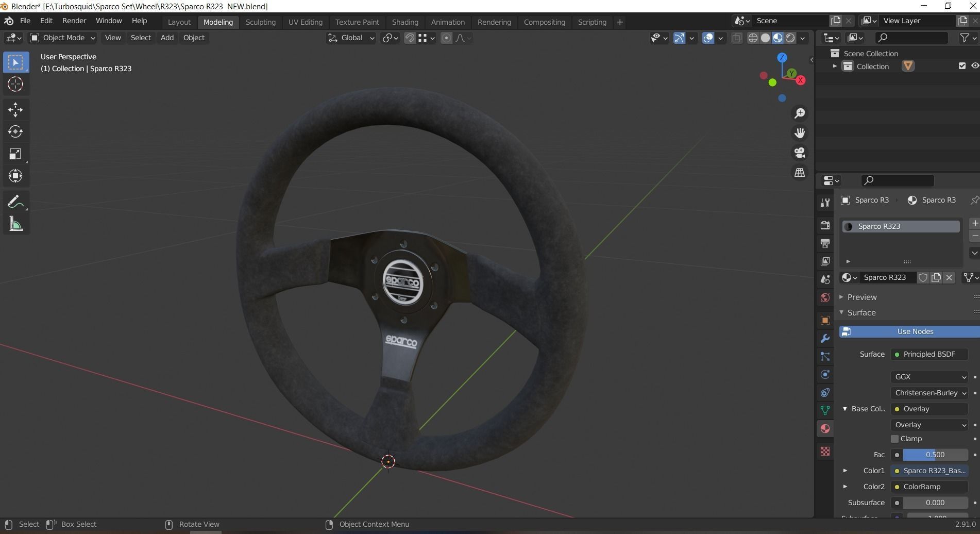Collapse the Surface panel
Viewport: 980px width, 534px height.
click(x=841, y=312)
